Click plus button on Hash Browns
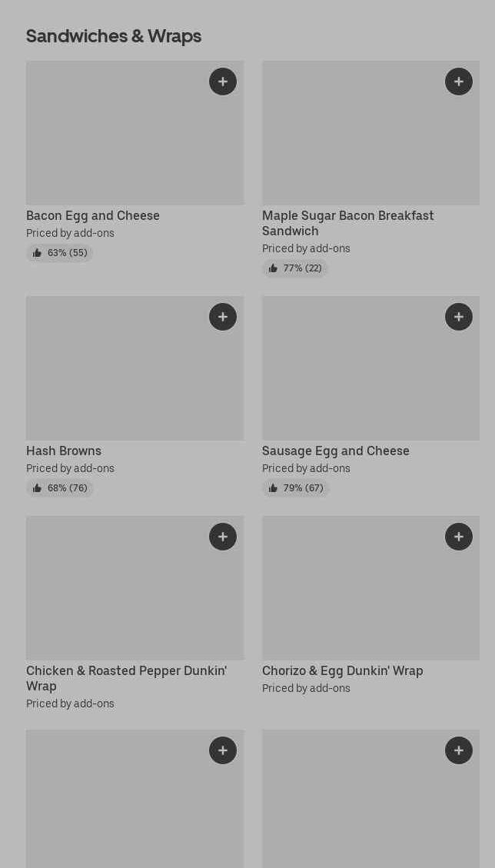Screen dimensions: 495x868 click(223, 317)
